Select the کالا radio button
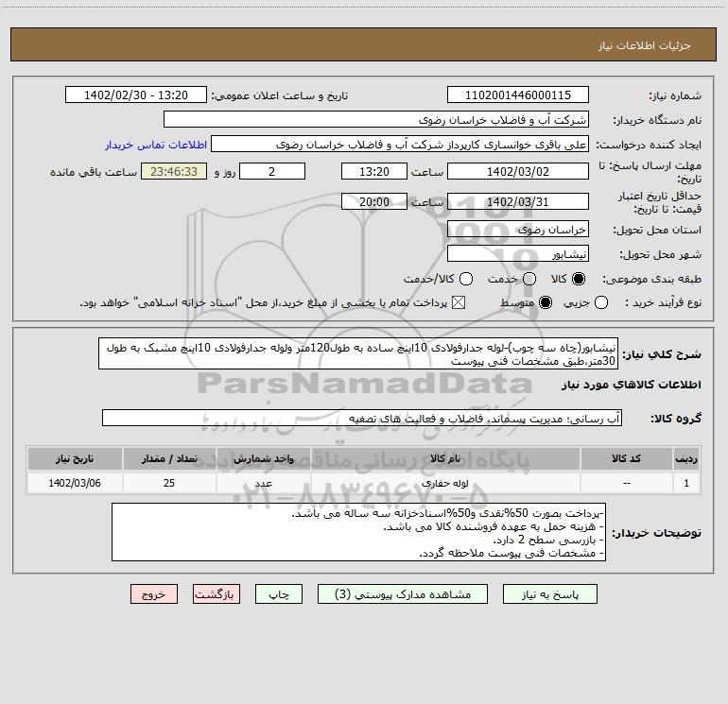This screenshot has height=704, width=728. [x=579, y=279]
